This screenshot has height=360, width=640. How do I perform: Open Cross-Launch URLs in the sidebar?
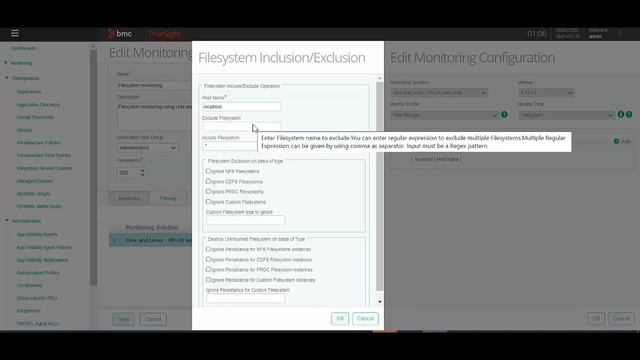click(37, 298)
